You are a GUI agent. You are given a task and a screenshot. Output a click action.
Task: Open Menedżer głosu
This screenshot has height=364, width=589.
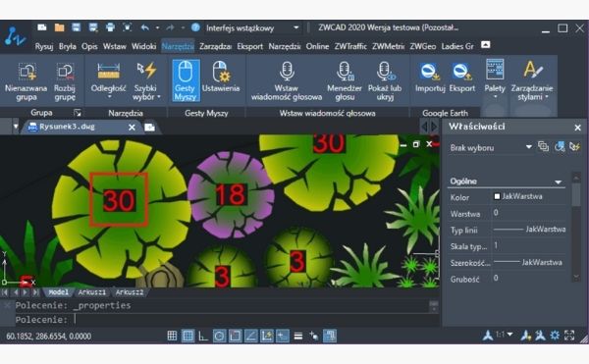[x=345, y=81]
